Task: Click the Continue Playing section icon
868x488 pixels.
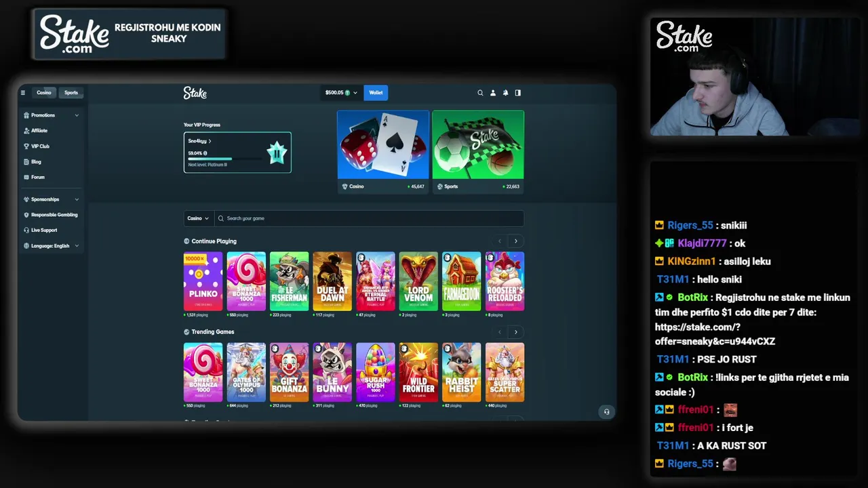Action: [x=186, y=241]
